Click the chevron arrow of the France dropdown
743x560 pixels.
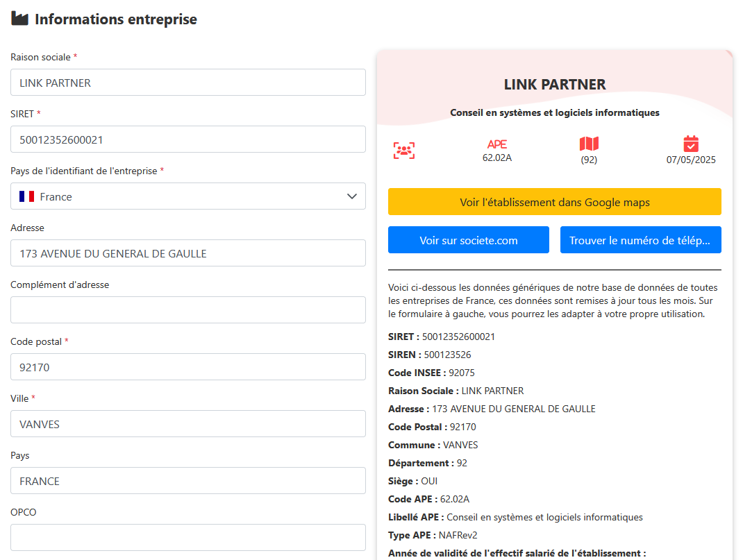351,196
